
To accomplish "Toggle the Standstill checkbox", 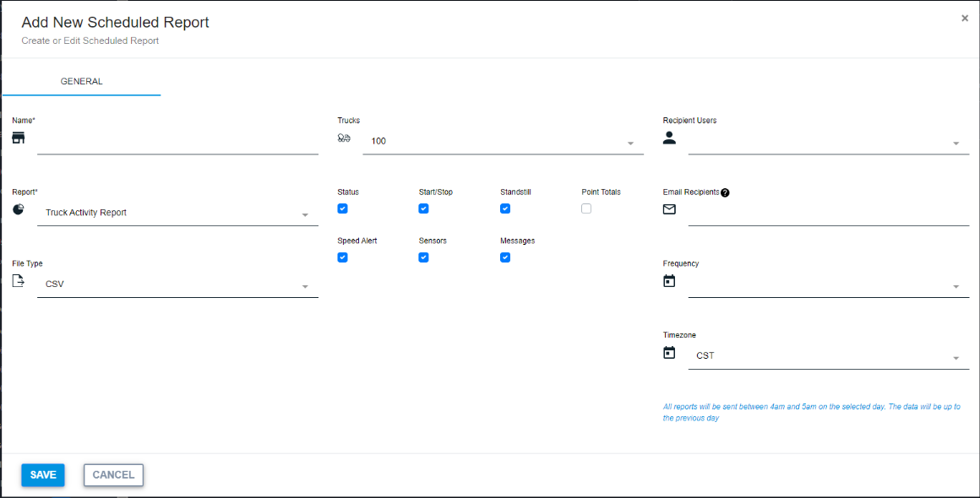I will click(x=505, y=208).
